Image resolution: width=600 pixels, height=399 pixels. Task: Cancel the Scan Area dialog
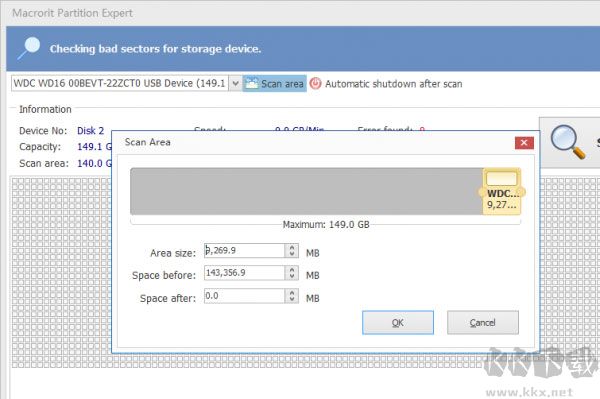[483, 322]
